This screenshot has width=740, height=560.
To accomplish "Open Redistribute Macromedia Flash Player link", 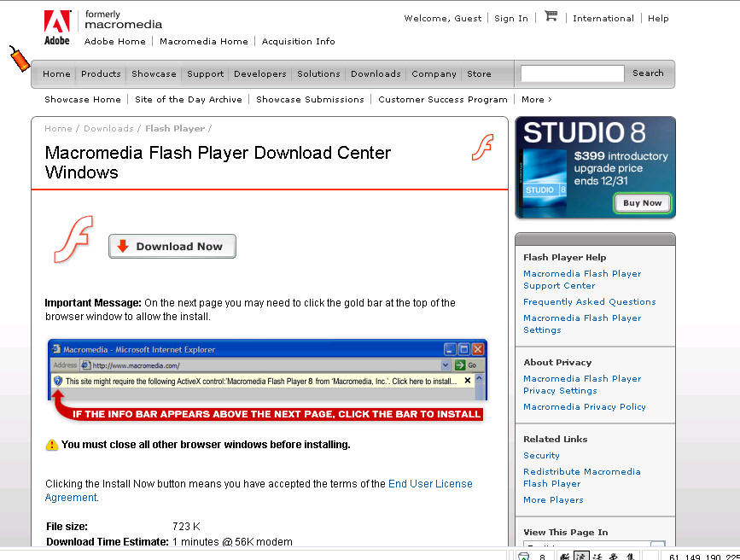I will point(582,477).
